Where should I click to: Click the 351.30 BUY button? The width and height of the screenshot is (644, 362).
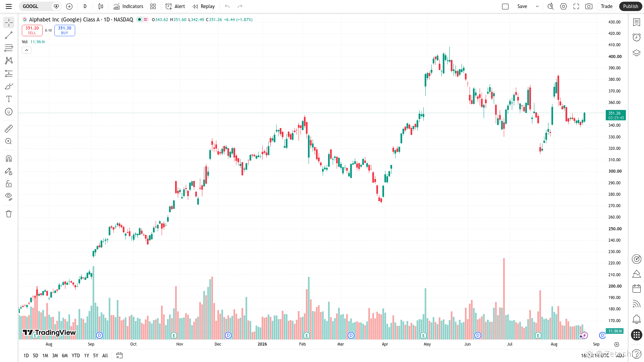(65, 31)
